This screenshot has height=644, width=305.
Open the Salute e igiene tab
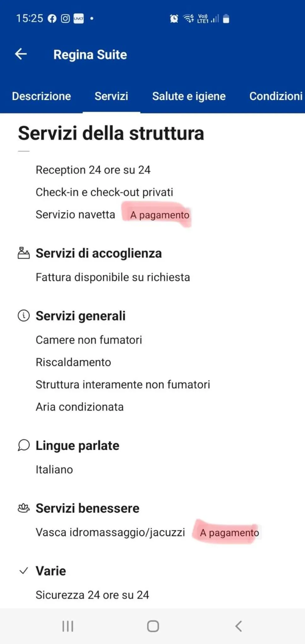click(x=189, y=96)
